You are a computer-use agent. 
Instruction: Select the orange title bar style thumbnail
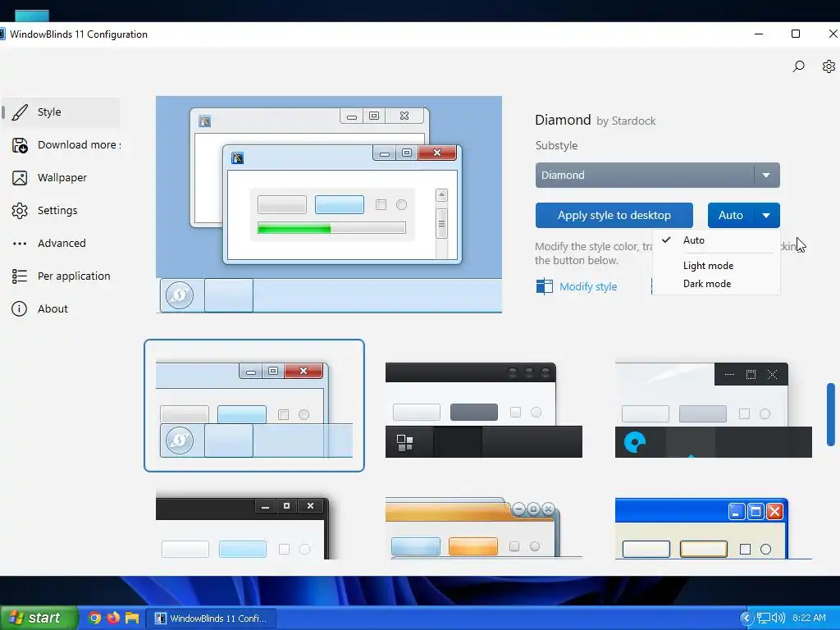coord(484,528)
